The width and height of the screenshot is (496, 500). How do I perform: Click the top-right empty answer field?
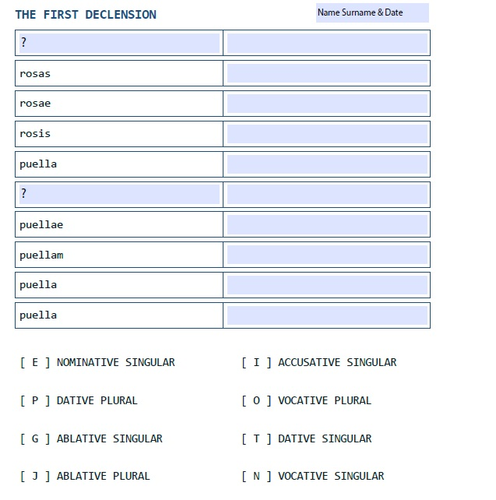[327, 43]
